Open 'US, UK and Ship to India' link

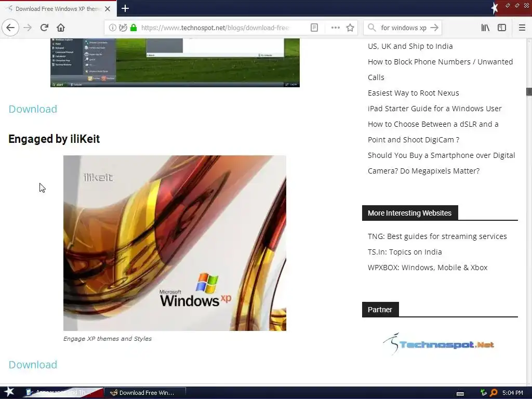click(x=410, y=46)
